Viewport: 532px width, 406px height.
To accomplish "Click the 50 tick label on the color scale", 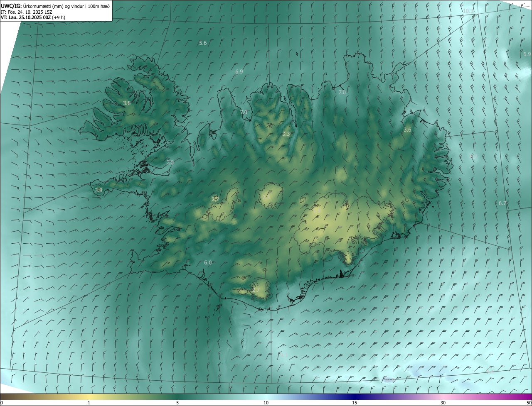I will 529,403.
